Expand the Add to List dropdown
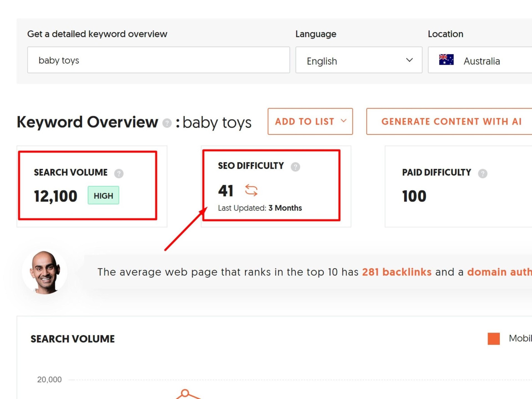This screenshot has width=532, height=399. tap(305, 122)
